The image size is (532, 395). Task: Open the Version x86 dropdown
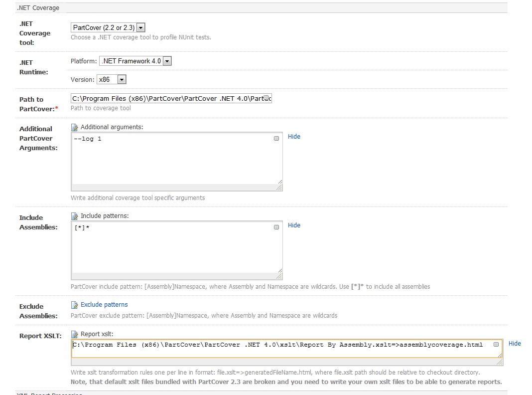[112, 79]
